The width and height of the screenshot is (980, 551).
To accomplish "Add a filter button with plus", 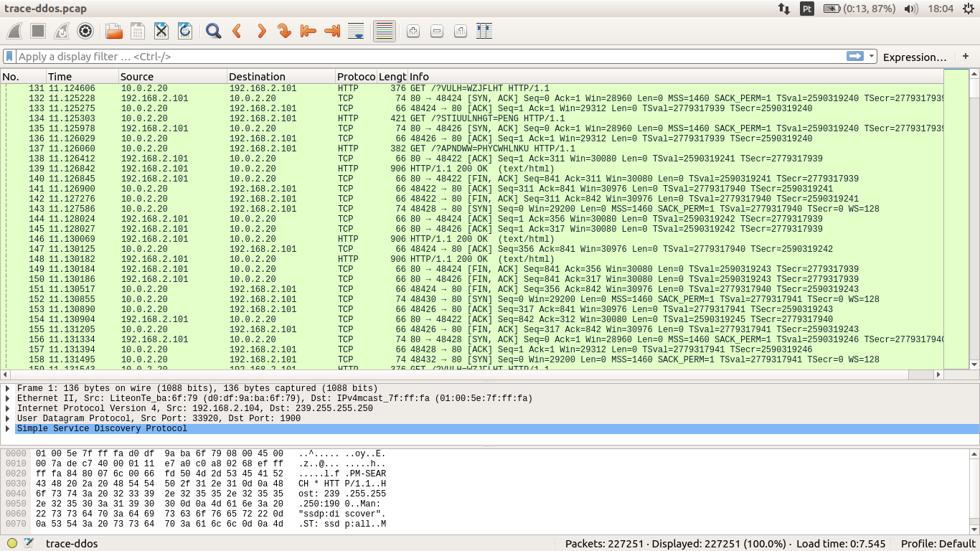I will (x=965, y=57).
